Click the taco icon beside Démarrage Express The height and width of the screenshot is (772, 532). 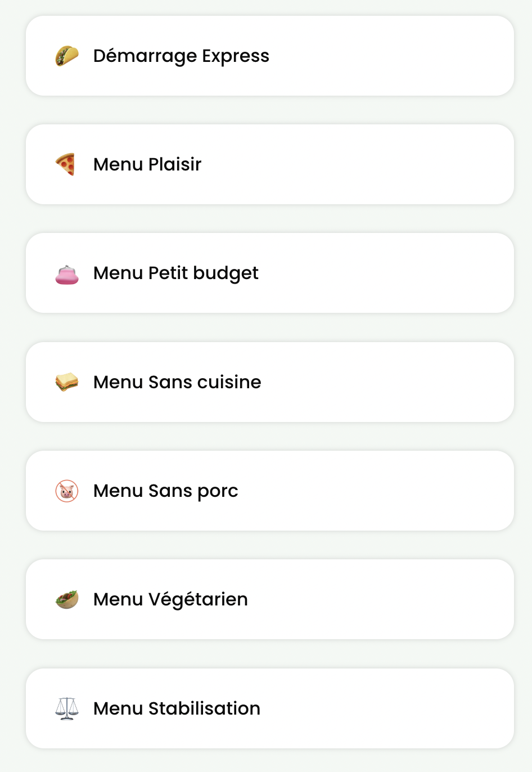67,56
